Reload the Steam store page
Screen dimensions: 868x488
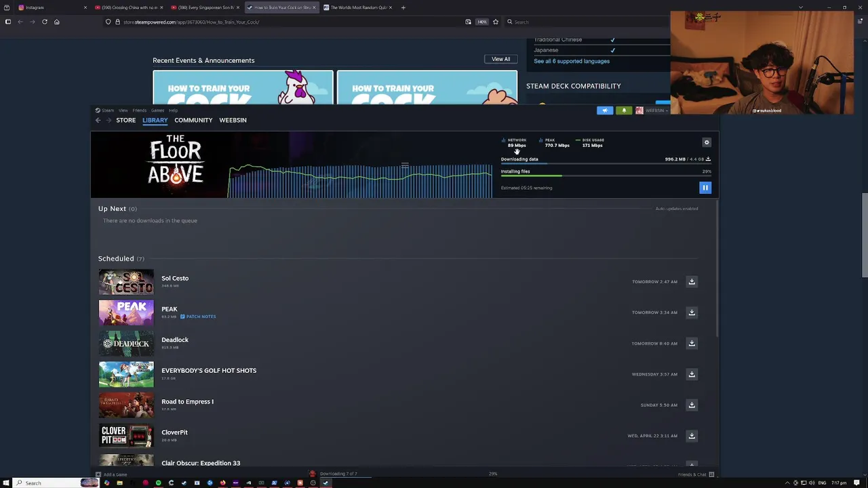pyautogui.click(x=45, y=22)
